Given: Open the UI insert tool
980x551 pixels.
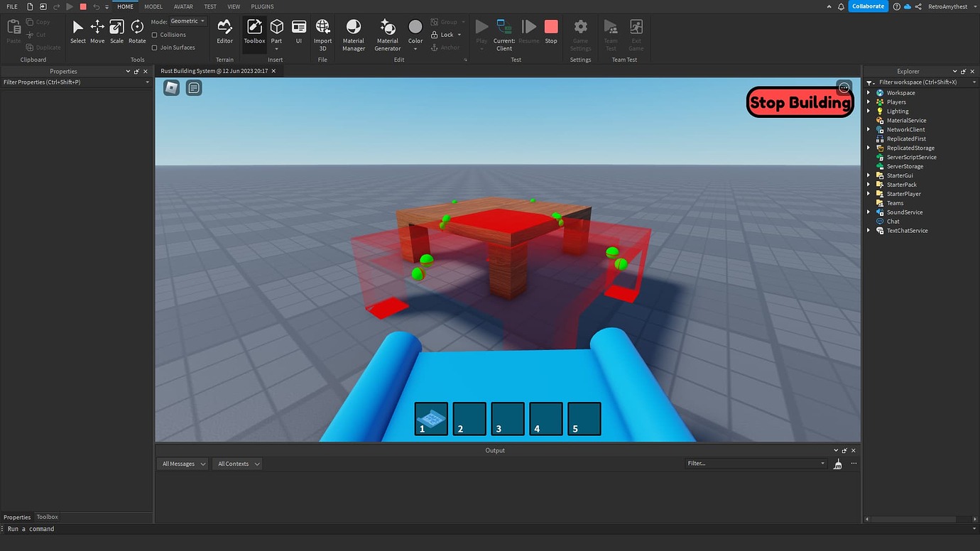Looking at the screenshot, I should (299, 32).
